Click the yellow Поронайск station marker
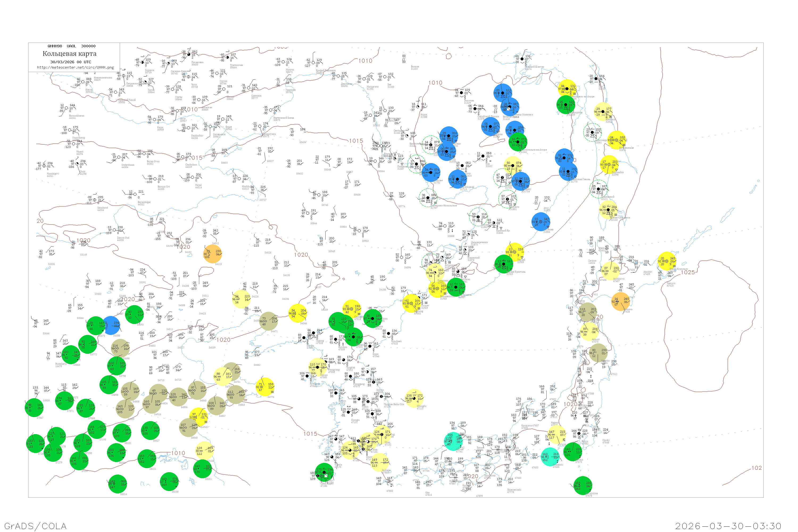The width and height of the screenshot is (798, 532). click(609, 165)
